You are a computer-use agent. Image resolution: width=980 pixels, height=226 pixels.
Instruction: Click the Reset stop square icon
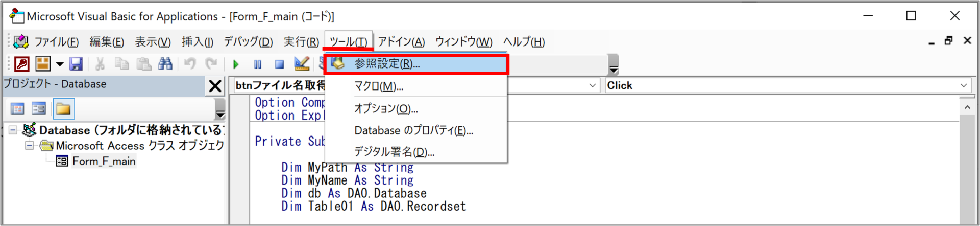click(x=279, y=64)
